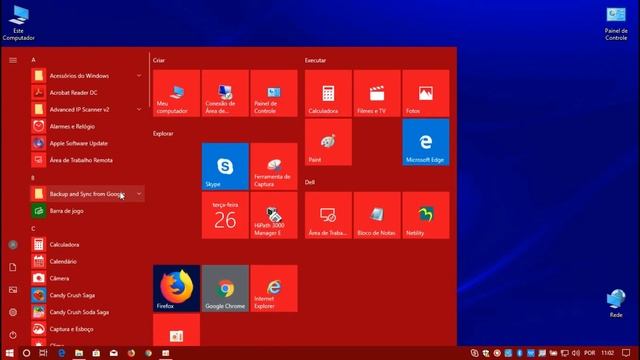Open File Explorer on taskbar
Viewport: 640px width, 360px height.
79,353
